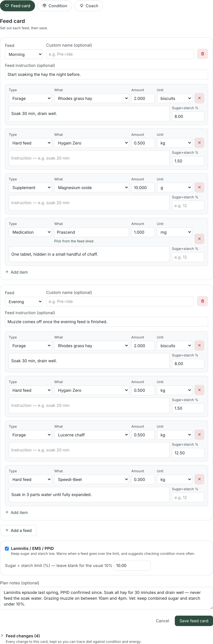Open Type dropdown set to Medication

point(30,232)
